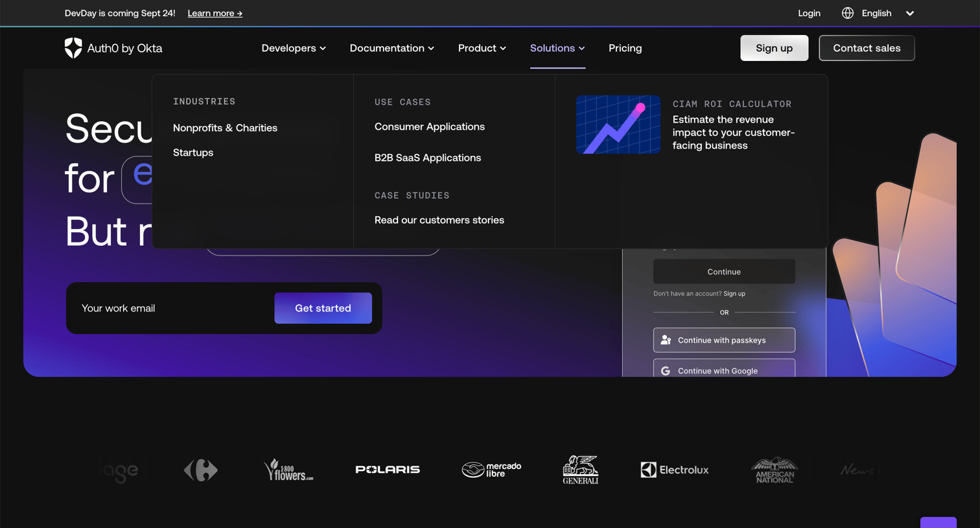Expand the Developers menu
Screen dimensions: 980x528
(x=294, y=48)
